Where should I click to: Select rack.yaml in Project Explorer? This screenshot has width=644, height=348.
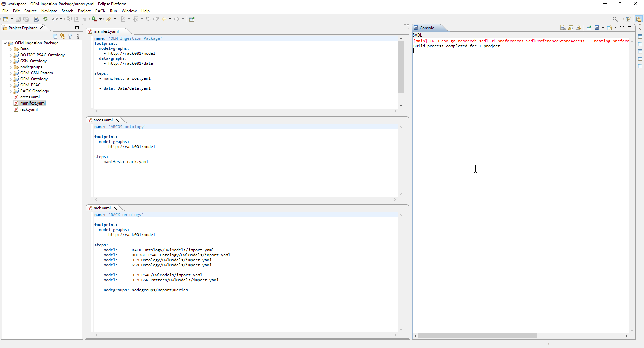click(x=29, y=109)
